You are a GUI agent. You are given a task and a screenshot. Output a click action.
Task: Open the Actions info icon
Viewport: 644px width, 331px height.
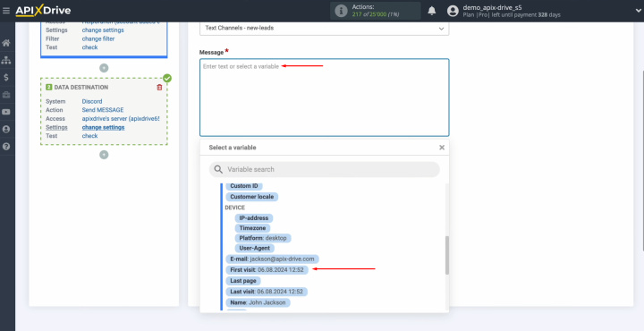point(341,11)
